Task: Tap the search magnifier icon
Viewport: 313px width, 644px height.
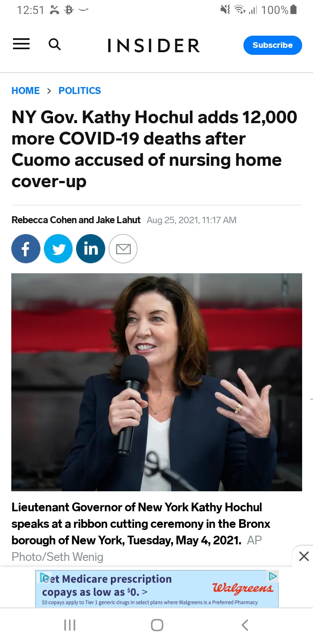Action: tap(54, 44)
